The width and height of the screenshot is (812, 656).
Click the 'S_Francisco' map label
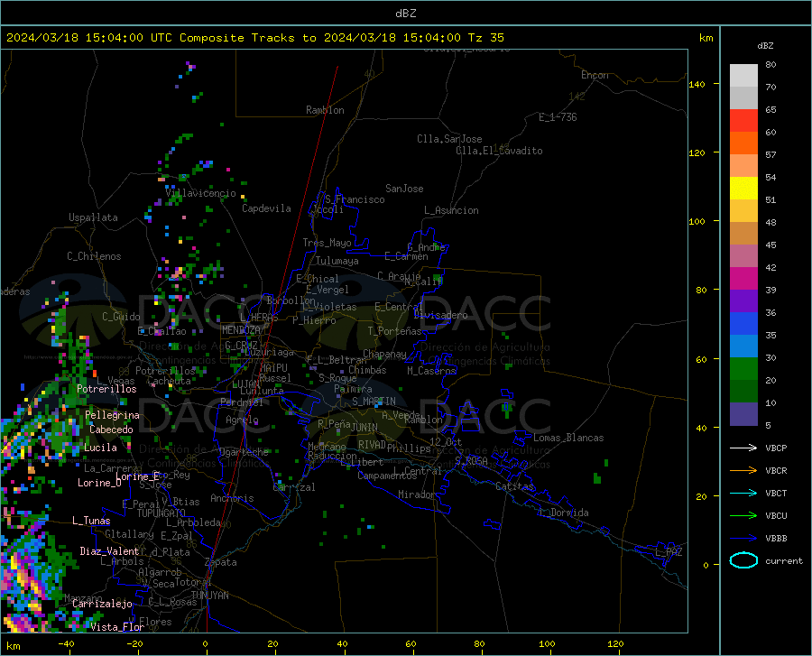(x=355, y=199)
